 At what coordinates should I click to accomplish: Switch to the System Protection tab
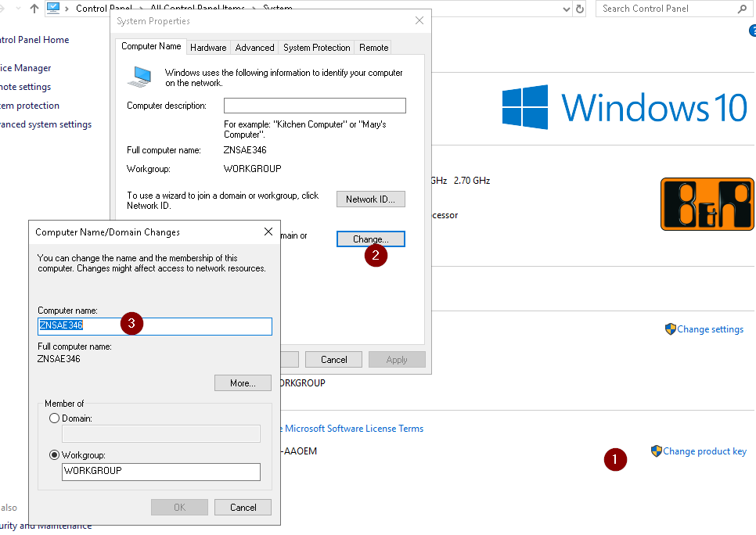(317, 48)
